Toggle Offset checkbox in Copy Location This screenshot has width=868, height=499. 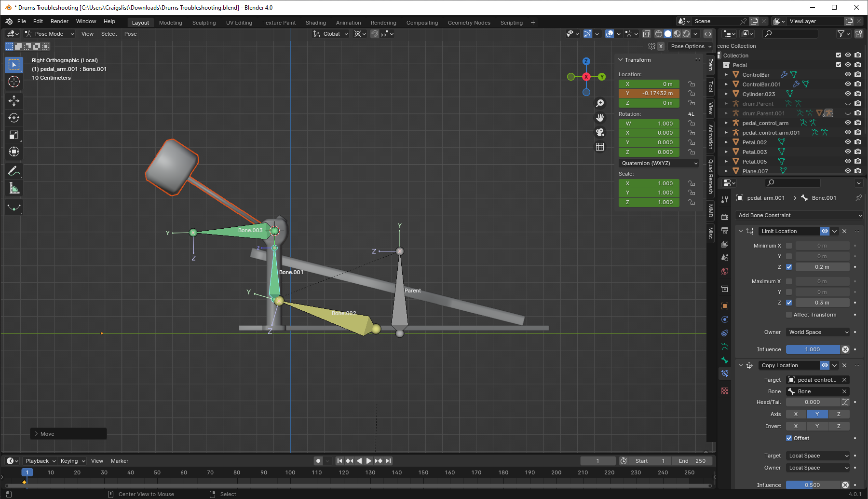[x=789, y=438]
